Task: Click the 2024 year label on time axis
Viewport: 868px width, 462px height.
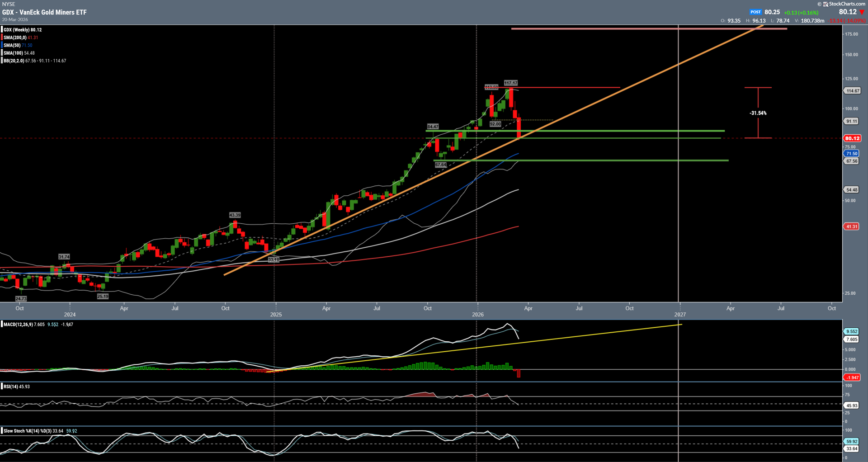Action: tap(70, 315)
